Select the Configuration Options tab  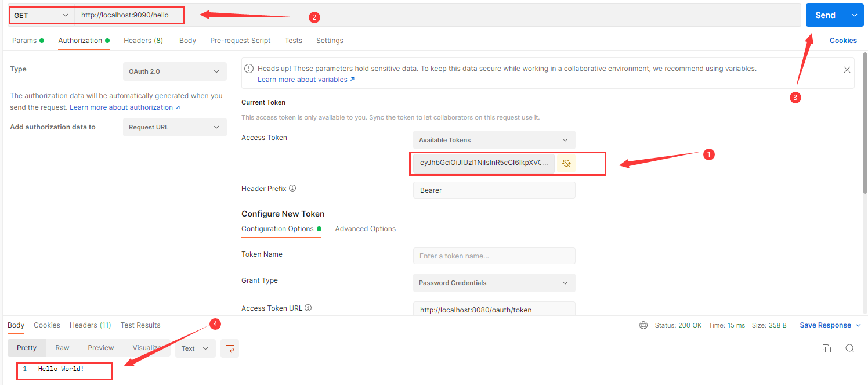(x=281, y=229)
